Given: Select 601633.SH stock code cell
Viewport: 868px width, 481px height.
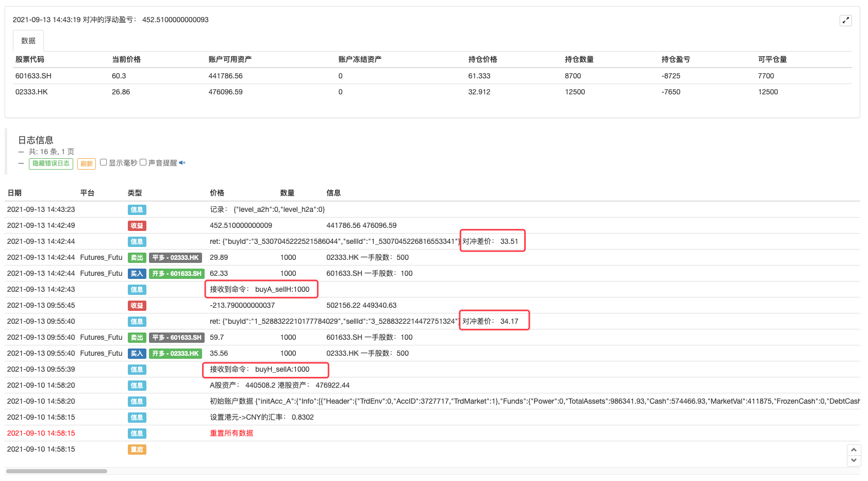Looking at the screenshot, I should pyautogui.click(x=34, y=76).
